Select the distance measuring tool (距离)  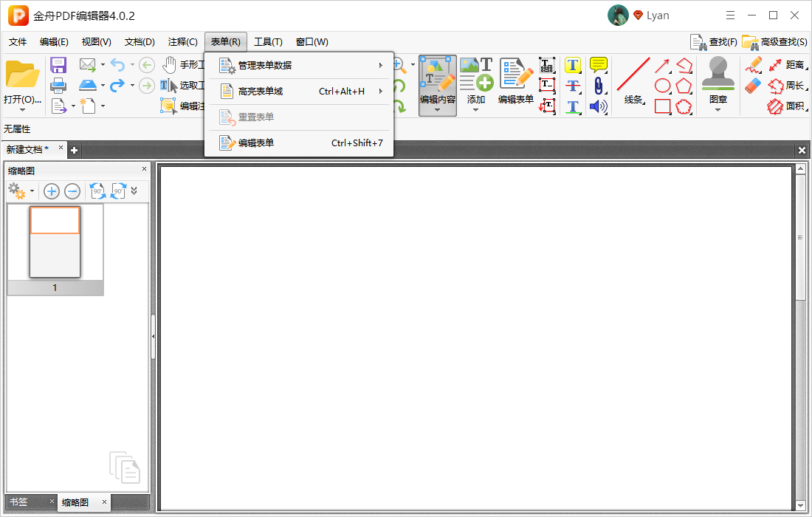click(x=788, y=65)
